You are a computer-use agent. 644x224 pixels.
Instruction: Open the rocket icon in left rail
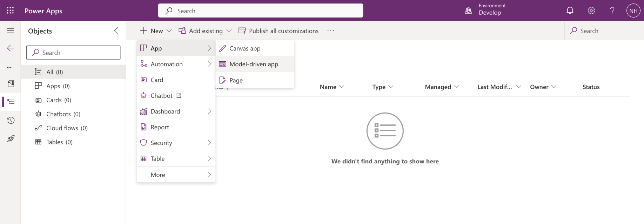[11, 139]
